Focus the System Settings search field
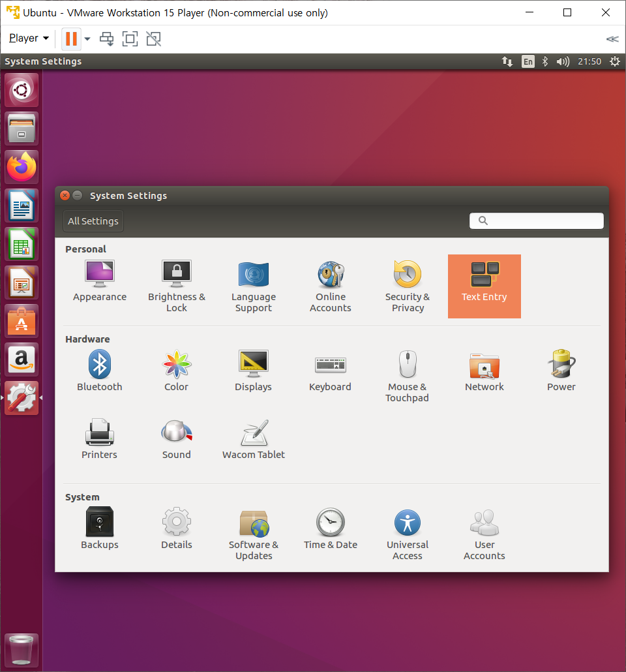 pos(537,221)
